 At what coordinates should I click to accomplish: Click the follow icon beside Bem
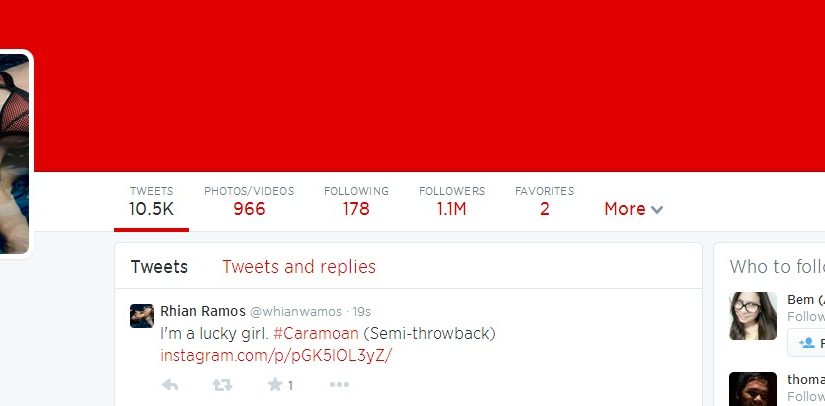[x=807, y=343]
